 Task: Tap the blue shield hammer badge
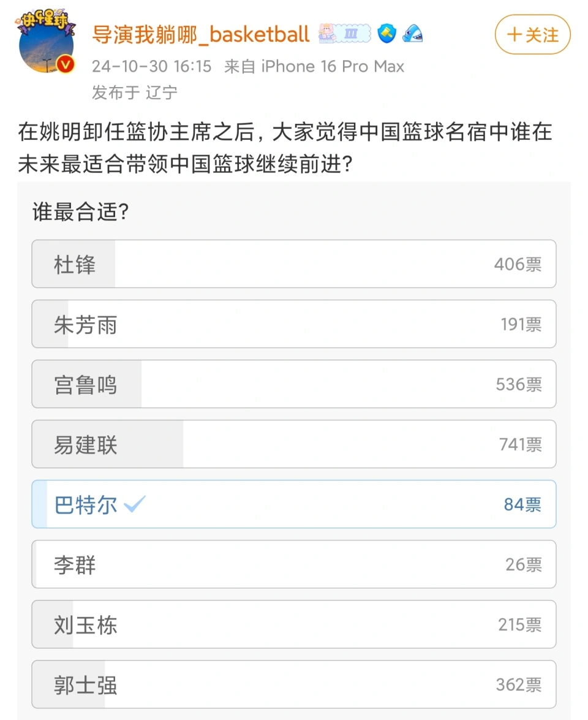pos(386,34)
